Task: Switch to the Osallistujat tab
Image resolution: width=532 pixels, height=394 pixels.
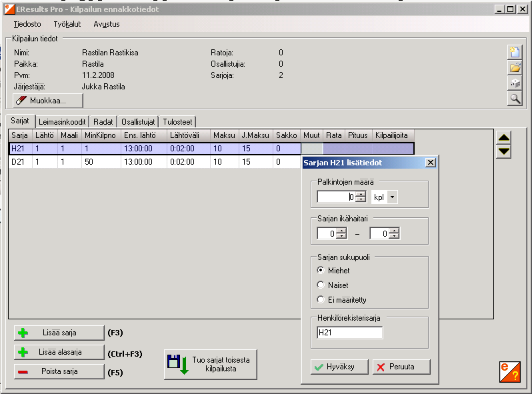Action: point(138,122)
